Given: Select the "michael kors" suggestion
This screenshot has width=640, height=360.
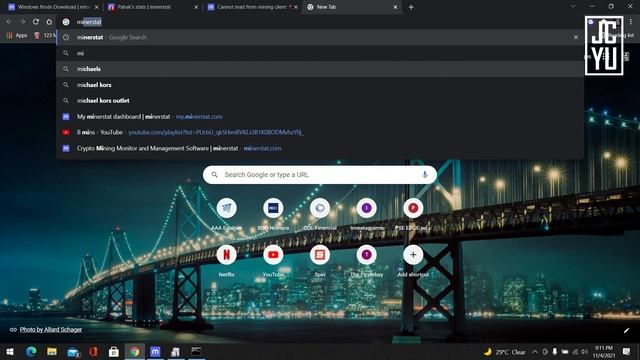Looking at the screenshot, I should coord(320,85).
